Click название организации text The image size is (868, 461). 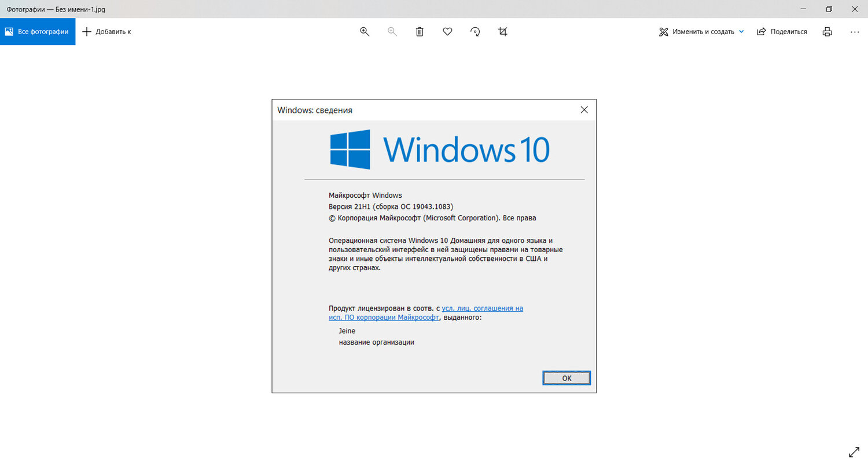[377, 342]
